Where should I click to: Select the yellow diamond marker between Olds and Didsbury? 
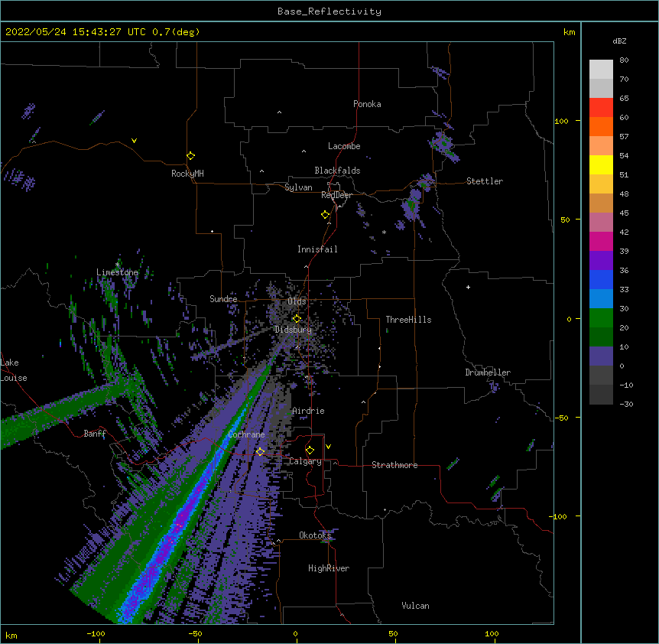[297, 319]
